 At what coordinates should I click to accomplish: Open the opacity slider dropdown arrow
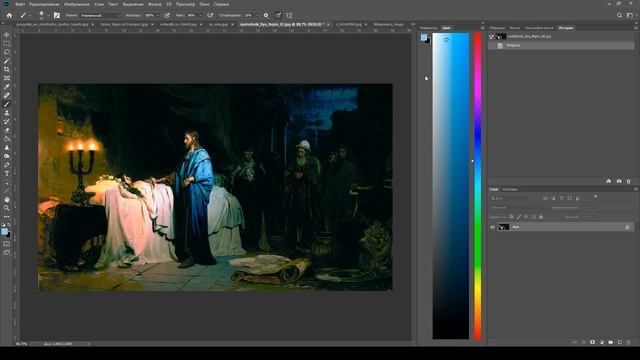pos(157,16)
